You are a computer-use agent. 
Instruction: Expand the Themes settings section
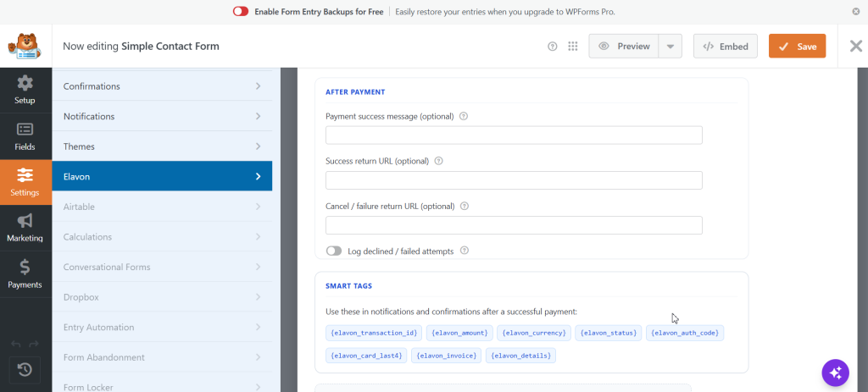(x=162, y=146)
